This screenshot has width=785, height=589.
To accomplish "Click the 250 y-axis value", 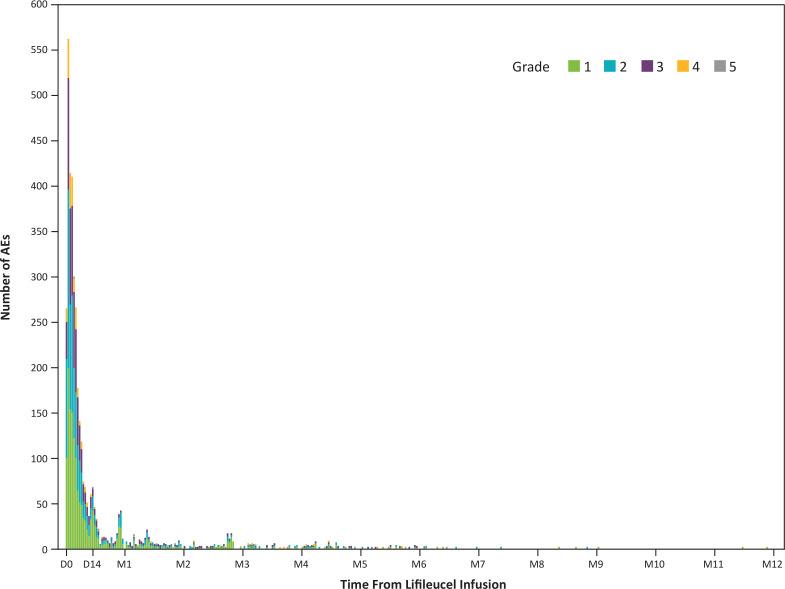I will 39,323.
